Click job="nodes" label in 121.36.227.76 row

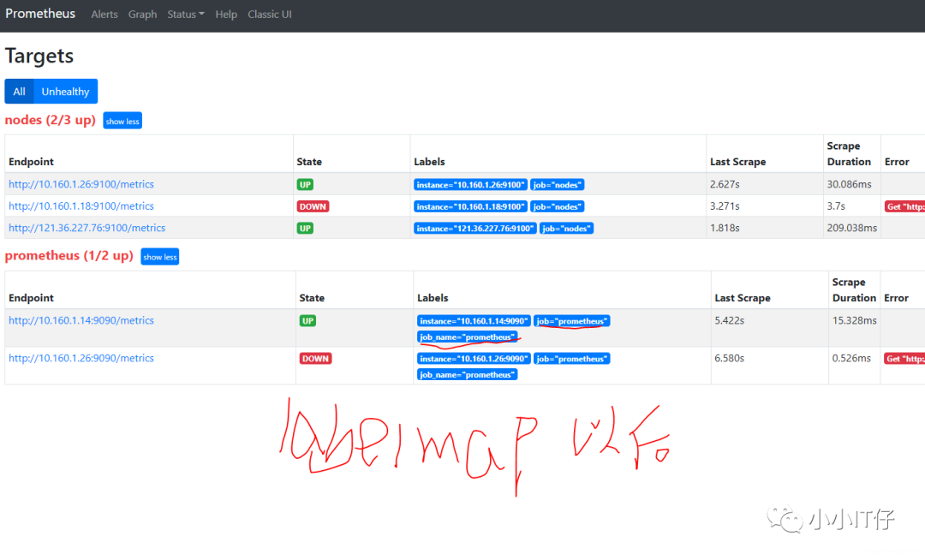tap(566, 228)
